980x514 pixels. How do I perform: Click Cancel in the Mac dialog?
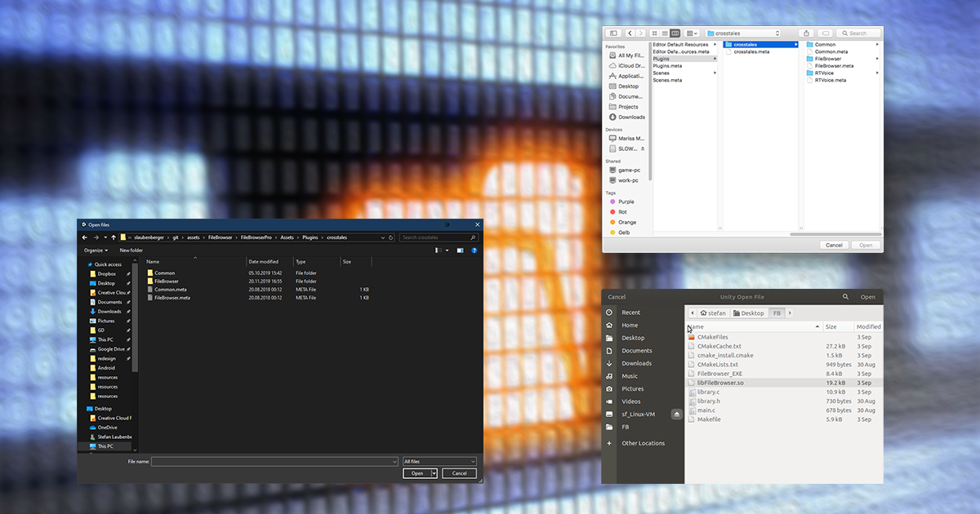(834, 245)
